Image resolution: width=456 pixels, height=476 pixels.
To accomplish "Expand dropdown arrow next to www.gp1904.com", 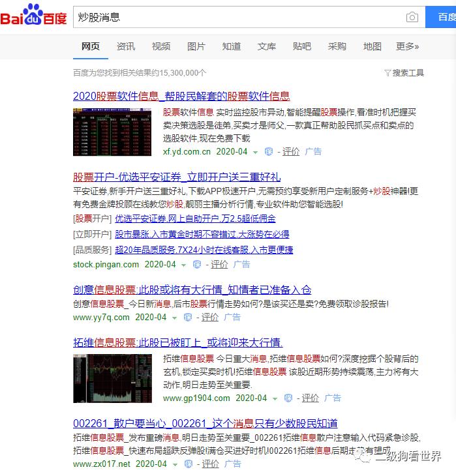I will (x=275, y=399).
